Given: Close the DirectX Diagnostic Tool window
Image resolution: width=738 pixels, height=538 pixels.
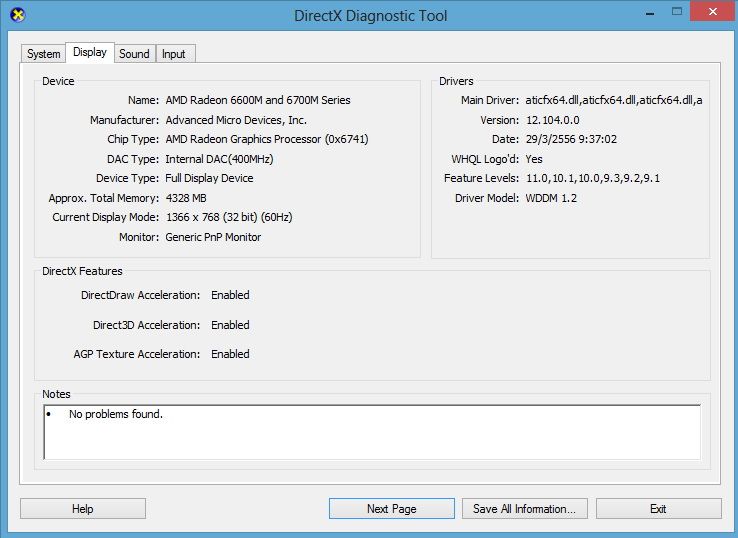Looking at the screenshot, I should [713, 11].
